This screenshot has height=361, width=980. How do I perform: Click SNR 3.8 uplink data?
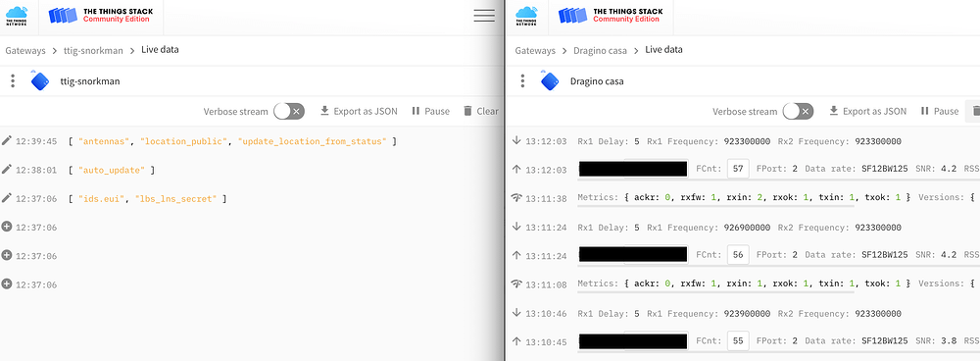pos(935,341)
